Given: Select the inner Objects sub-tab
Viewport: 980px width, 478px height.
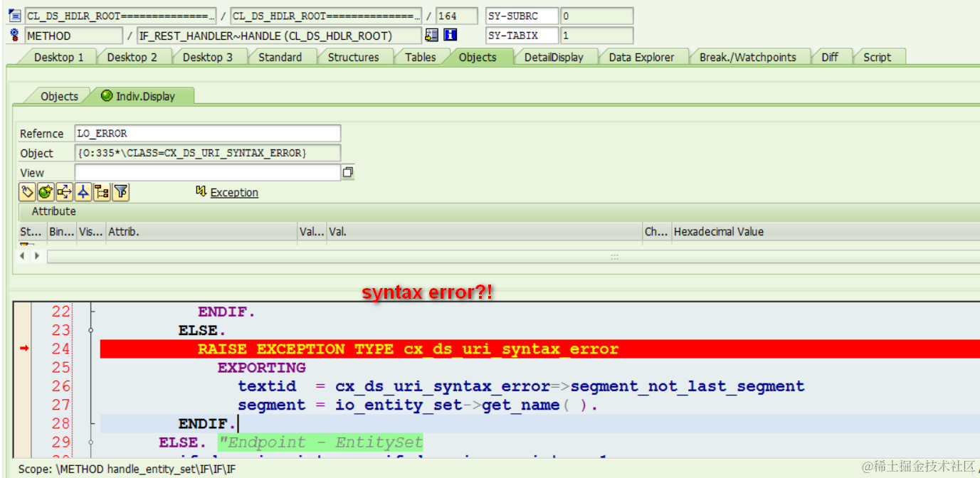Looking at the screenshot, I should coord(59,96).
